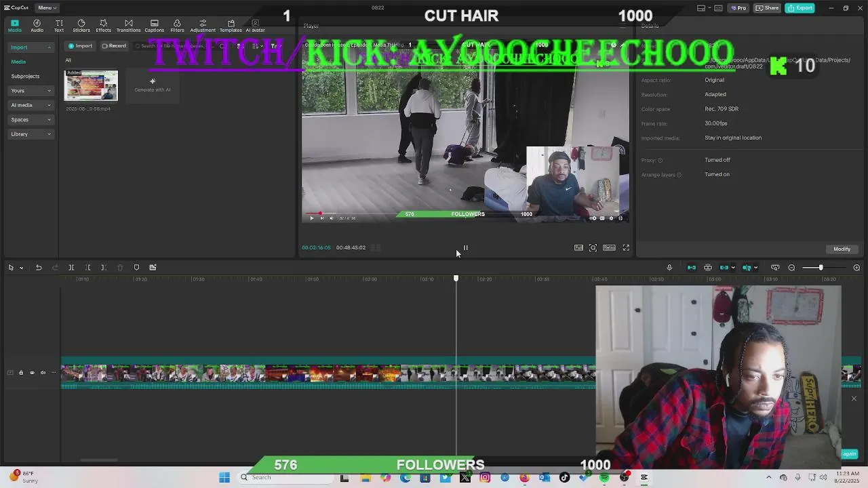This screenshot has height=488, width=868.
Task: Click the player scope focus icon
Action: pyautogui.click(x=593, y=247)
